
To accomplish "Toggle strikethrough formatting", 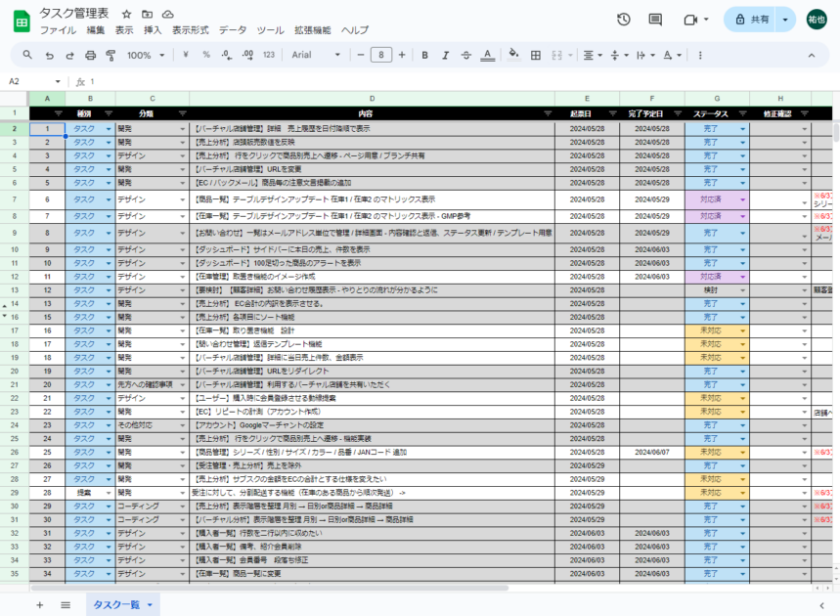I will click(468, 55).
